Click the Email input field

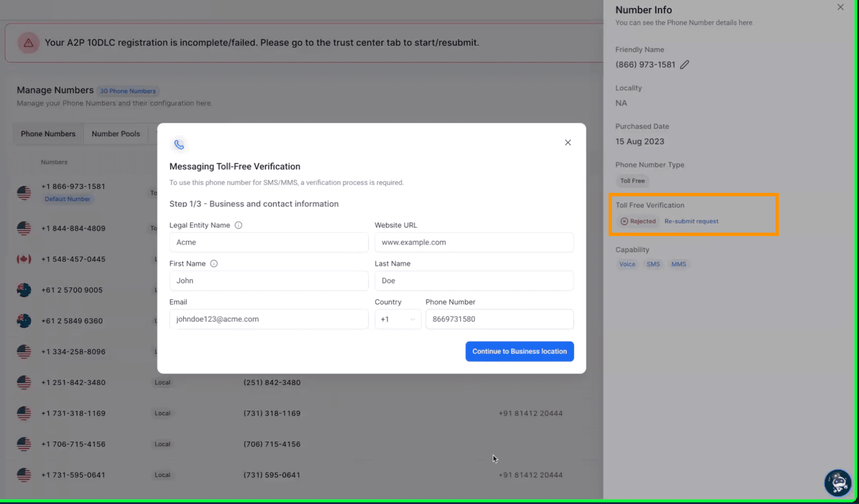tap(269, 319)
